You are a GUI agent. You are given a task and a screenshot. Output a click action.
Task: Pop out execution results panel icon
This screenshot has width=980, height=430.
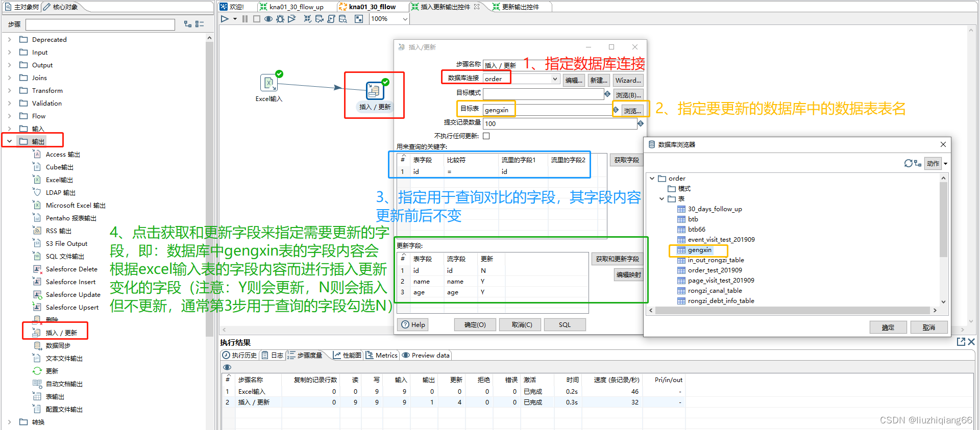(x=961, y=342)
